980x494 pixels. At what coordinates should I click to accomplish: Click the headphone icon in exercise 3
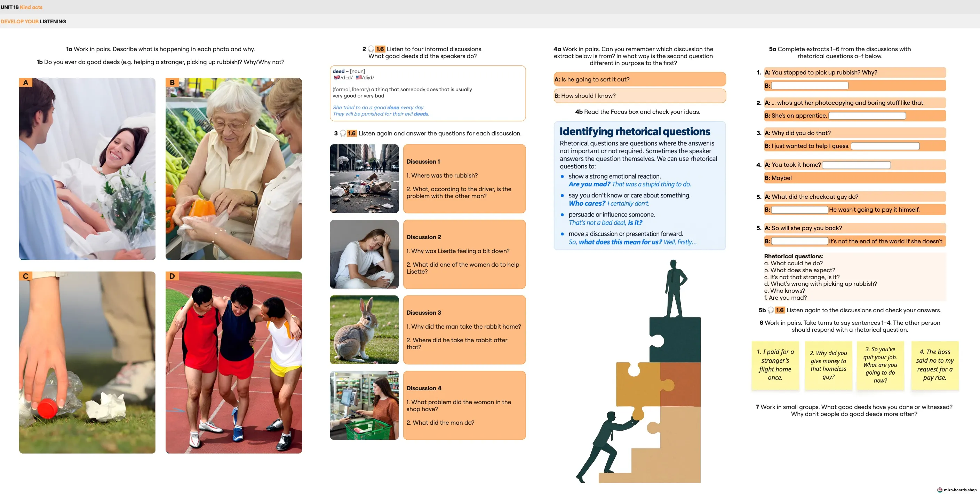(x=343, y=133)
